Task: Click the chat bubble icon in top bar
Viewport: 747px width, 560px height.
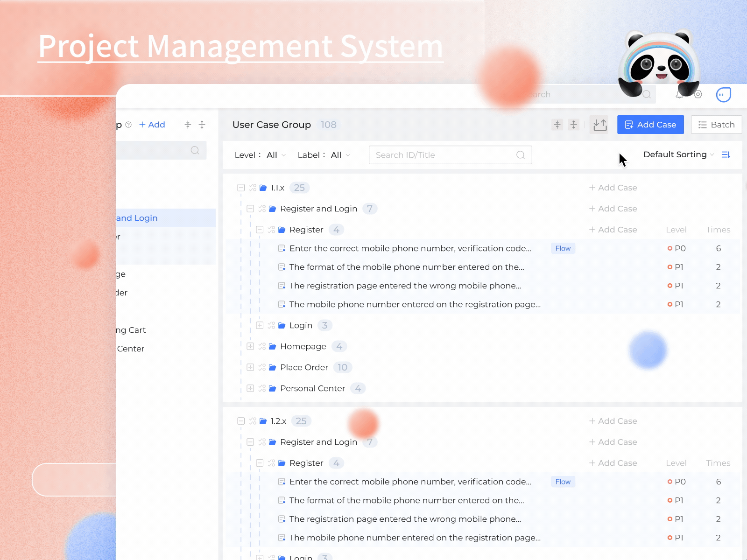Action: pos(723,95)
